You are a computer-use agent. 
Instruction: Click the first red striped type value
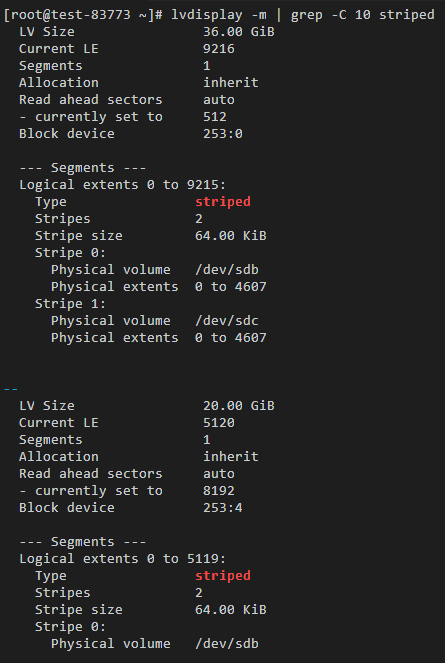223,202
